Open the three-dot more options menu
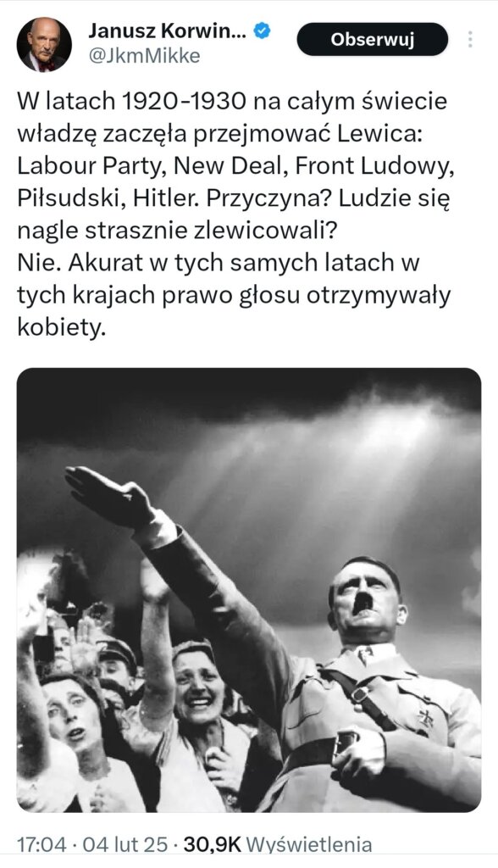 470,39
